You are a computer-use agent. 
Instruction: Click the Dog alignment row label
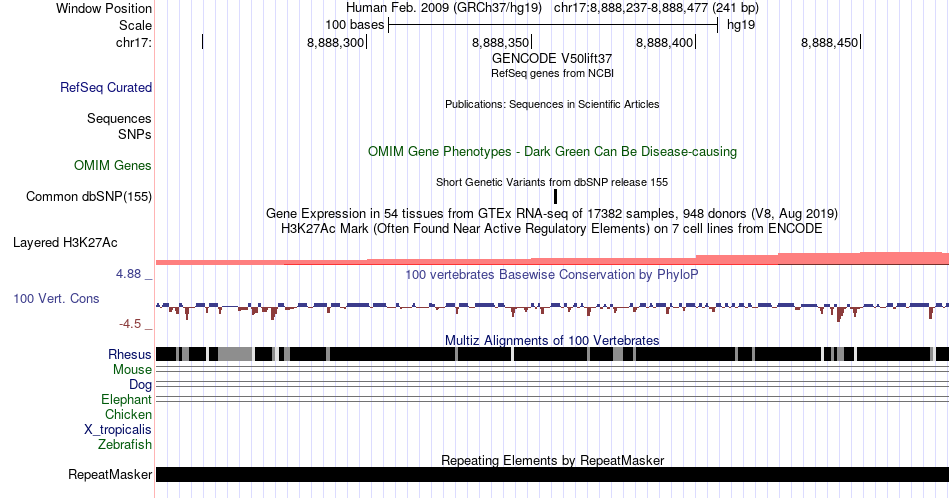point(140,385)
